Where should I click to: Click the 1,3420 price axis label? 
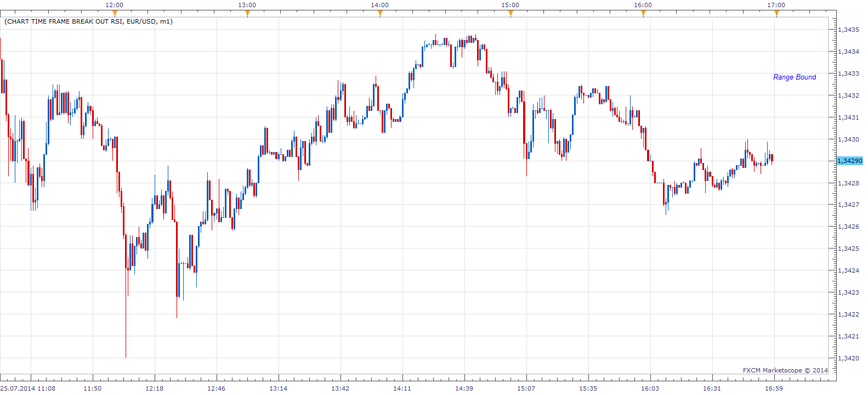pyautogui.click(x=849, y=358)
